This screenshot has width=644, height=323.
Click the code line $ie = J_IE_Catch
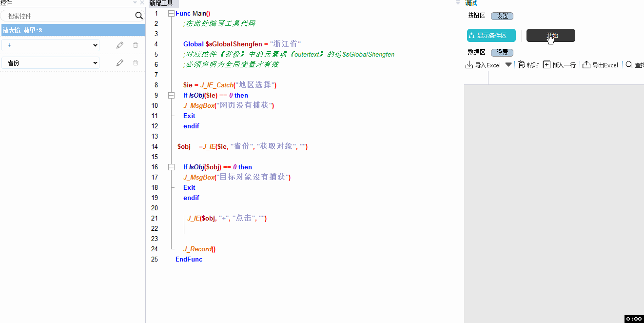tap(230, 85)
